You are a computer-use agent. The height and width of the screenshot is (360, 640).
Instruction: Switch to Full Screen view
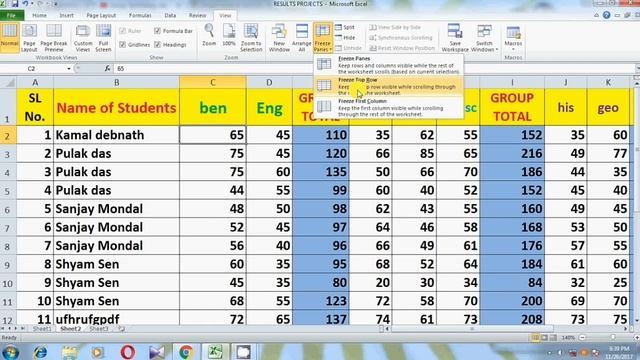pos(103,38)
